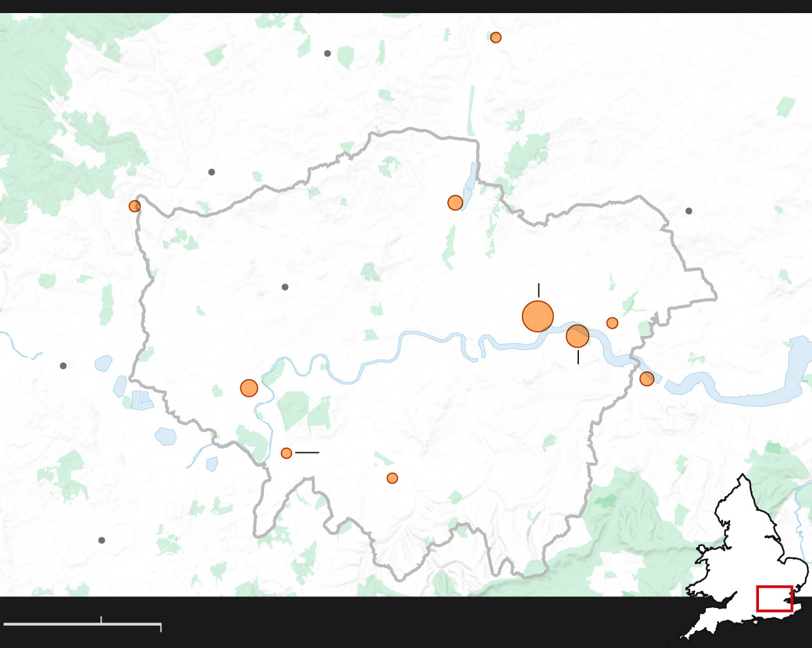Select the second-largest orange circle near the river
The image size is (812, 648).
point(577,336)
